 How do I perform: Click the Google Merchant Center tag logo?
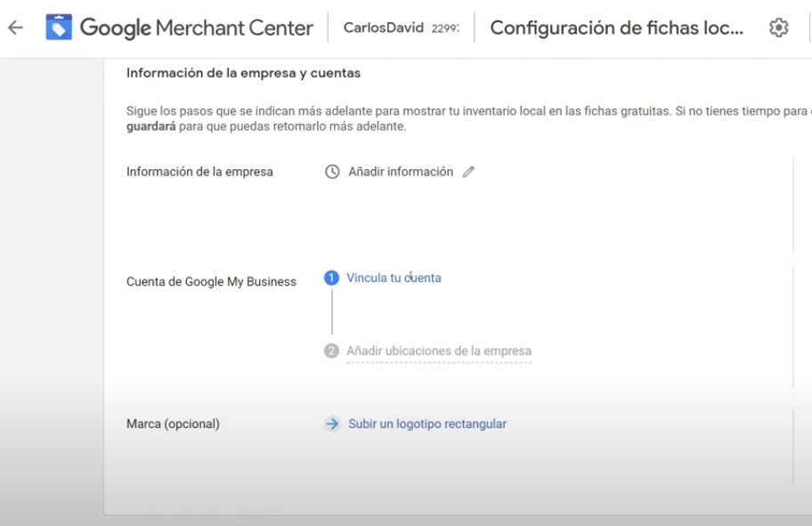(59, 28)
